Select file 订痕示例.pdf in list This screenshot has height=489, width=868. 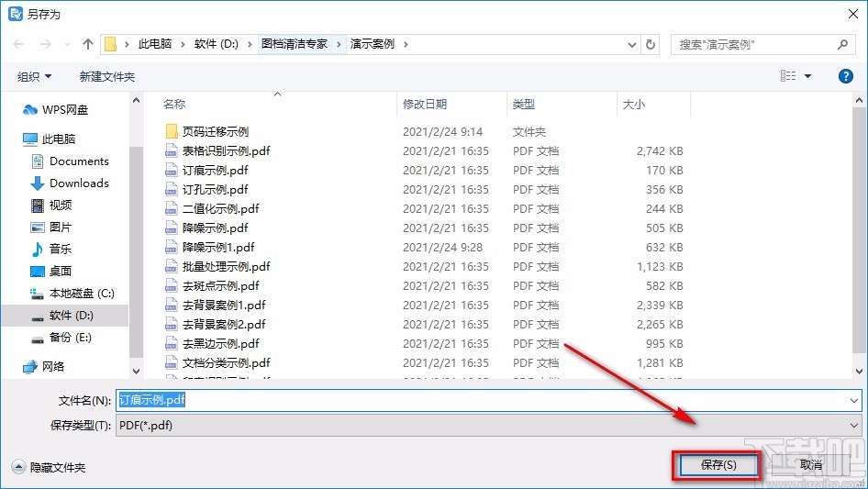click(x=215, y=171)
